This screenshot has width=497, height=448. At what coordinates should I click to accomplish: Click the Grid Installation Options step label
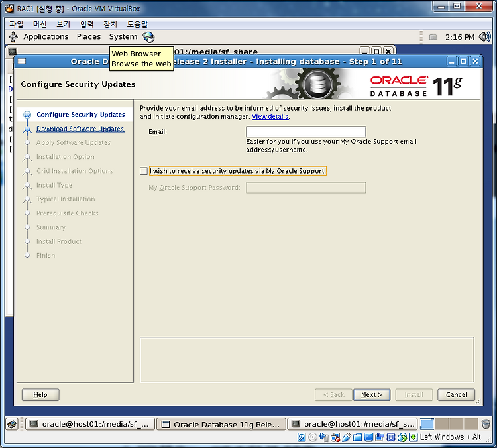coord(74,171)
